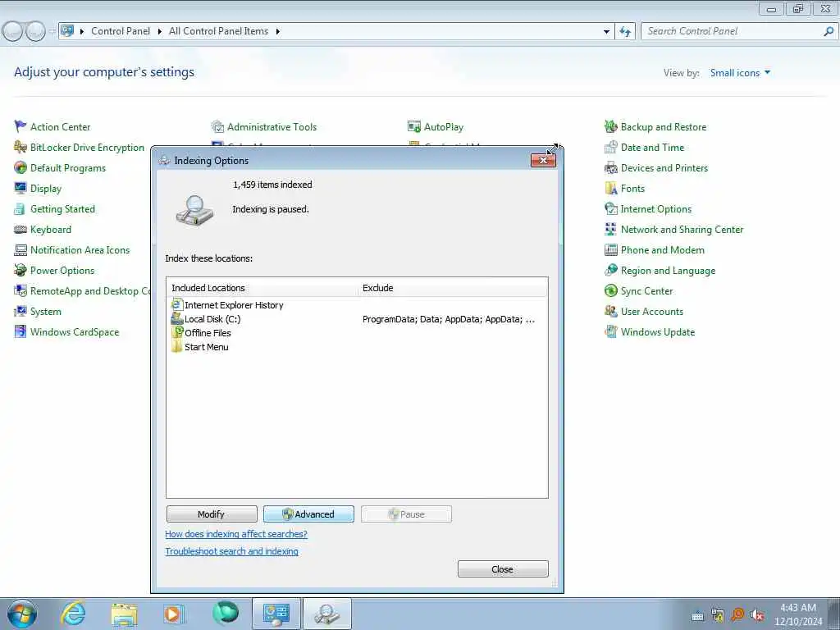Click Backup and Restore icon

pyautogui.click(x=610, y=126)
